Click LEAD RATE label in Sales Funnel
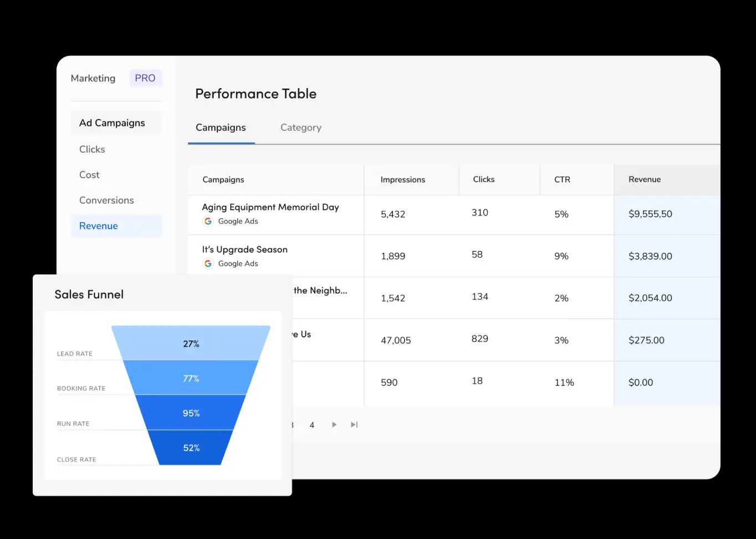Screen dimensions: 756x539 coord(75,353)
